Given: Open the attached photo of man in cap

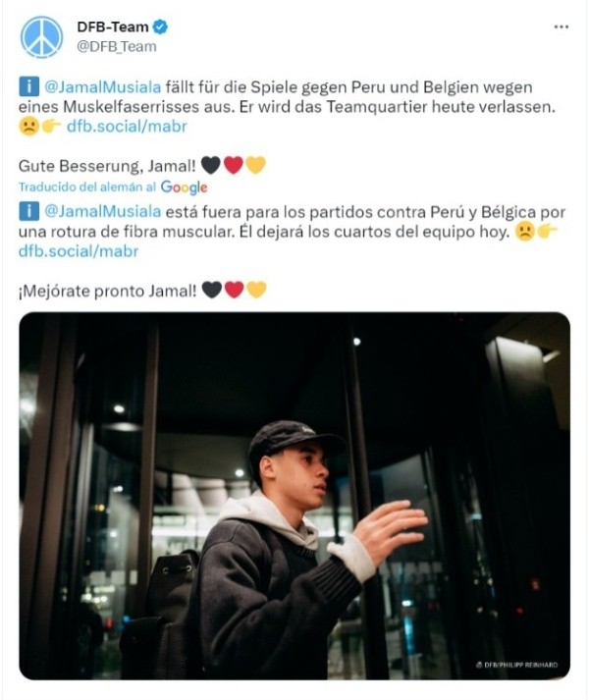Looking at the screenshot, I should point(294,496).
